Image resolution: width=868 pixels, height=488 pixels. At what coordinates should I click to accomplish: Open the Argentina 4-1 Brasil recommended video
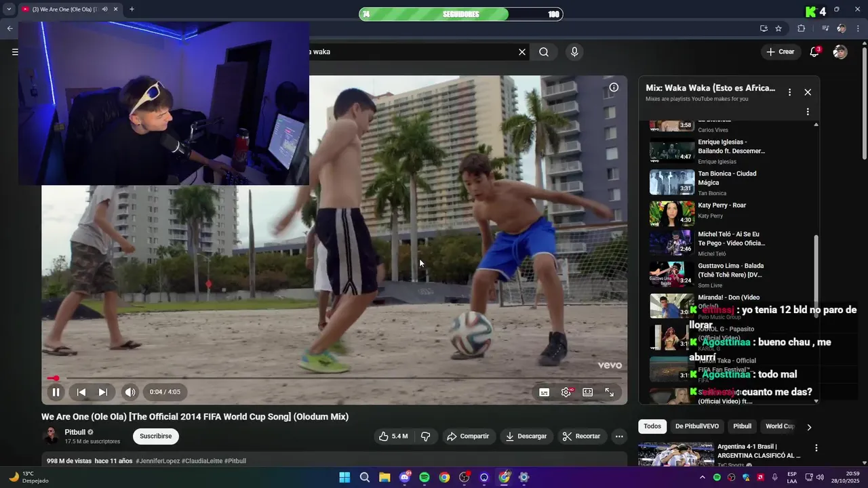[x=719, y=455]
